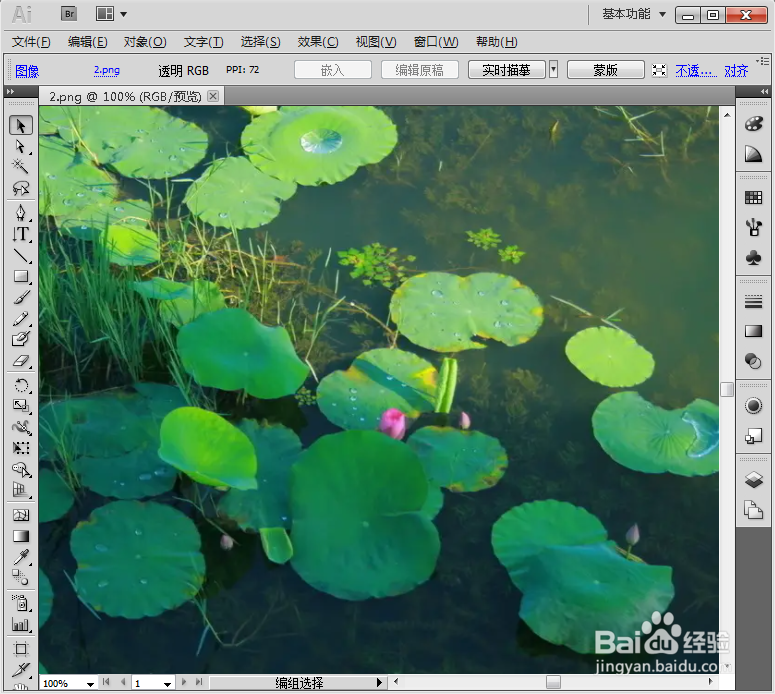Open the Layers panel
775x694 pixels.
coord(753,479)
